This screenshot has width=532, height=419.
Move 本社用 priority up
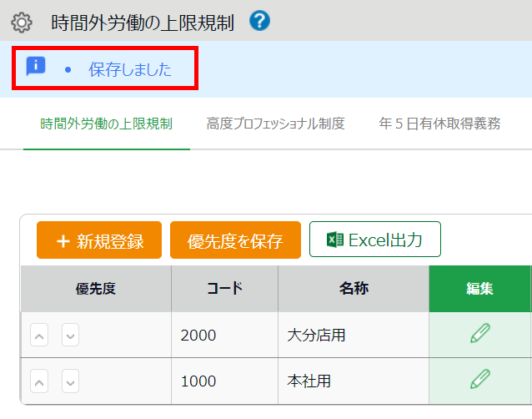[x=40, y=381]
